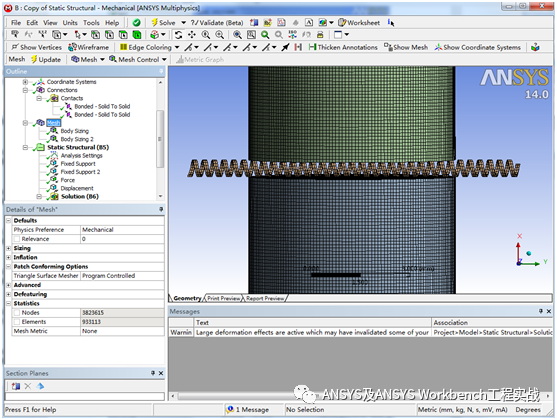Click Update in the mesh toolbar
This screenshot has width=557, height=420.
[x=46, y=60]
